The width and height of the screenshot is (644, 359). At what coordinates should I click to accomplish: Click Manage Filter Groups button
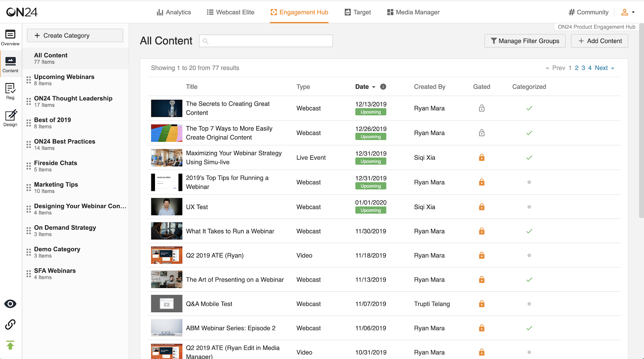pyautogui.click(x=525, y=41)
